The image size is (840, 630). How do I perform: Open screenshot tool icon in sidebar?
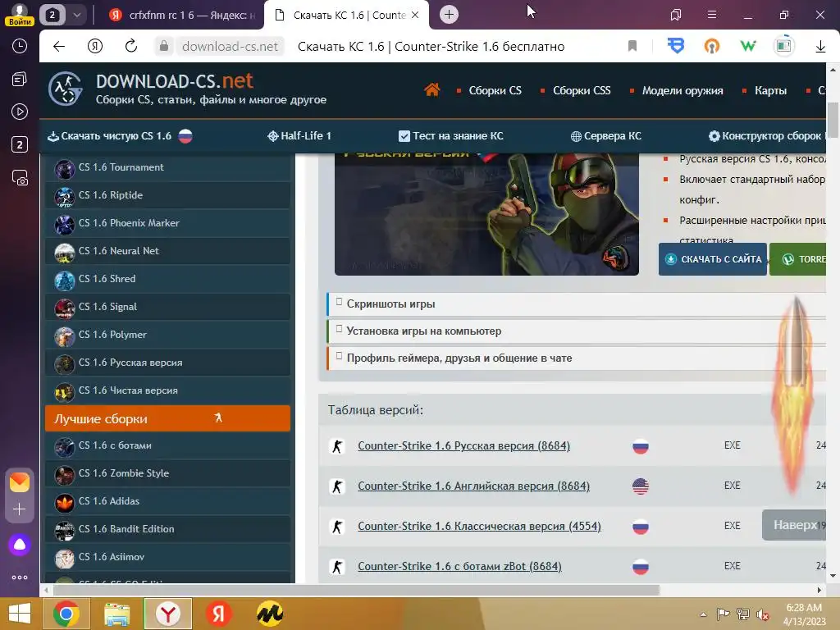20,177
